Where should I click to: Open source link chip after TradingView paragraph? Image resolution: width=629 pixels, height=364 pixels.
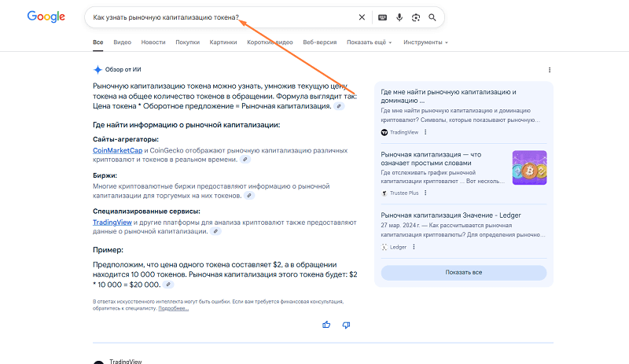[215, 232]
